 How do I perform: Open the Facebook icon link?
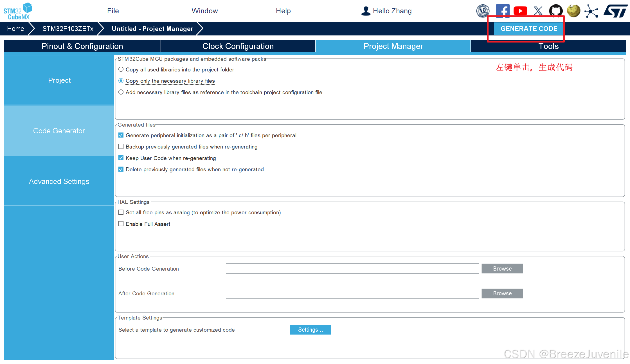point(502,11)
